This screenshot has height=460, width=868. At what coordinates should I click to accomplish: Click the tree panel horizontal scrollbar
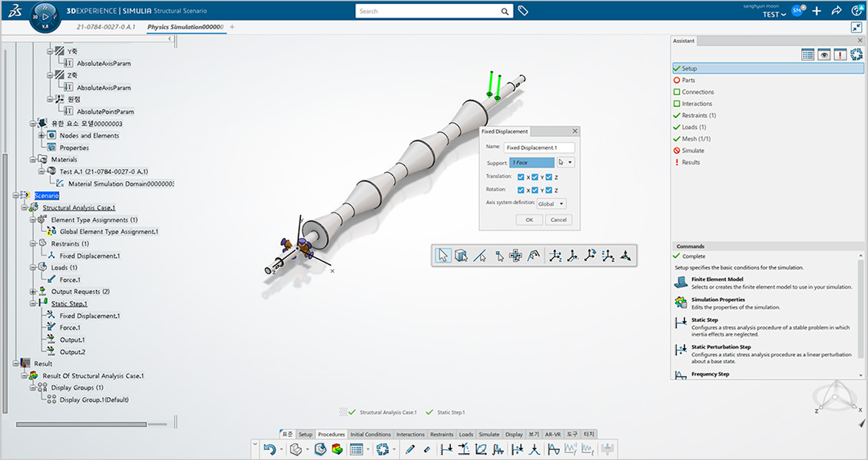[81, 425]
